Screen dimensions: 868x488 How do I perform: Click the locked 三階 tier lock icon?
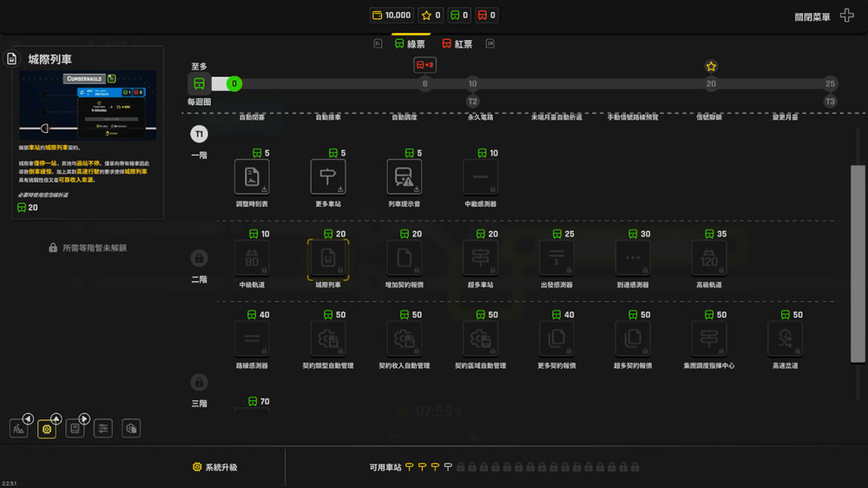point(200,382)
